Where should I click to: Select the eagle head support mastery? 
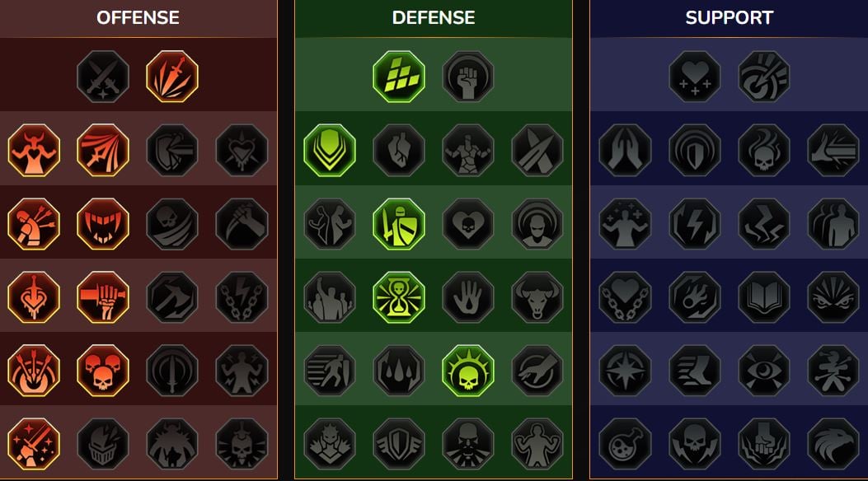coord(833,444)
